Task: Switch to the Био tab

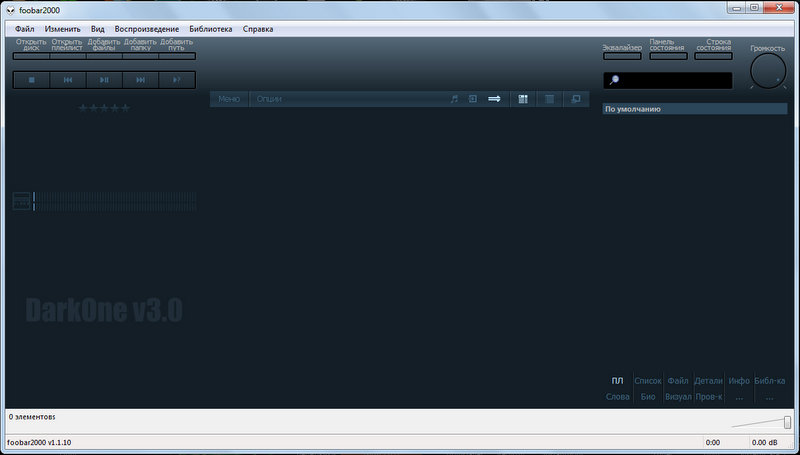Action: 648,397
